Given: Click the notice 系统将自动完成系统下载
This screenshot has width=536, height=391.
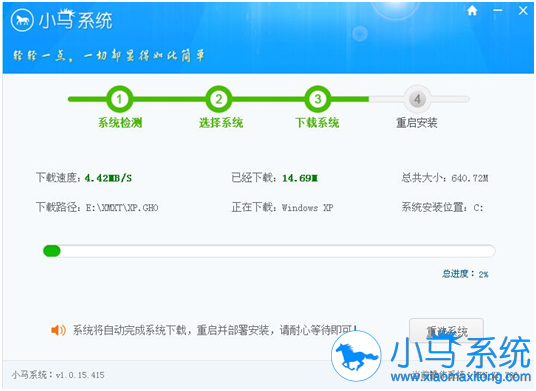Looking at the screenshot, I should coord(215,330).
